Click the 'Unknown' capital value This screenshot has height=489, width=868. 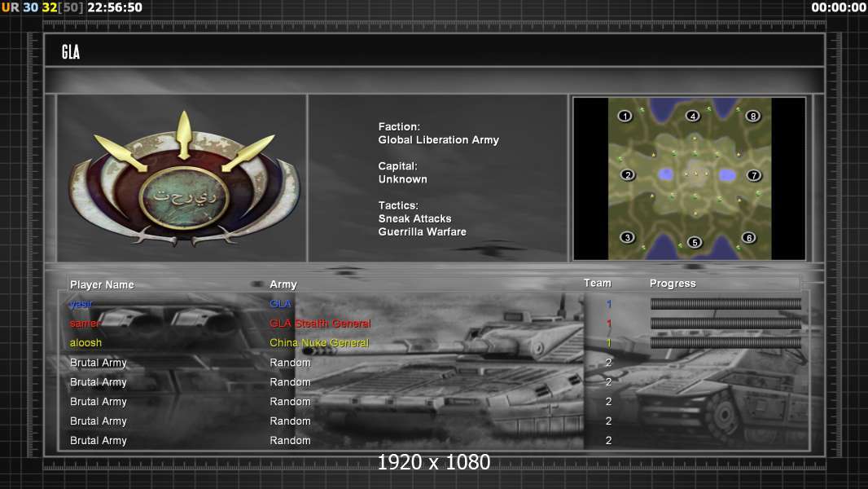coord(402,179)
